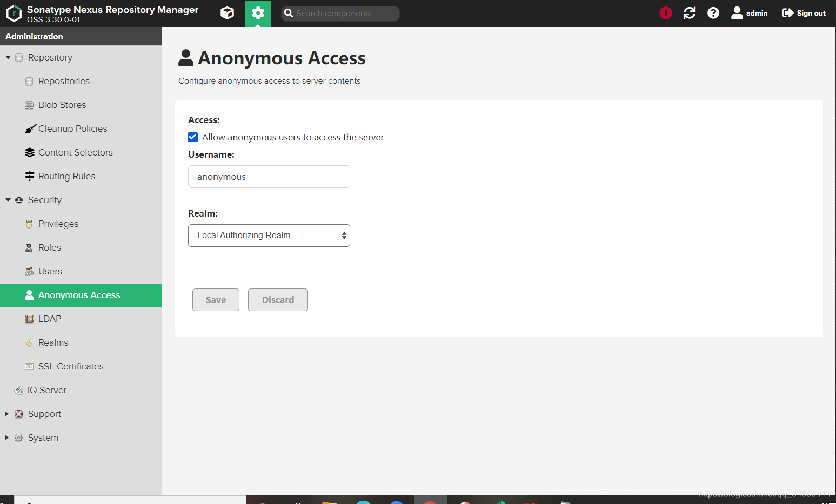Click the Repositories icon in sidebar
Viewport: 836px width, 504px height.
click(29, 81)
